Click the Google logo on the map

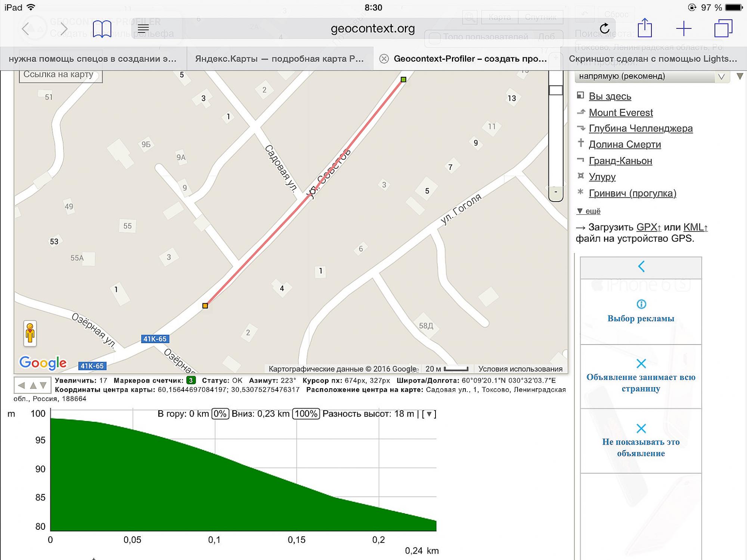pos(43,363)
